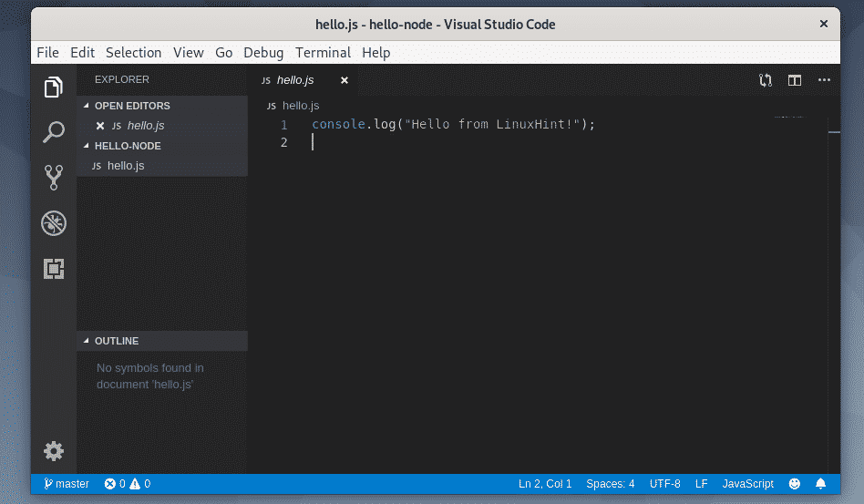Click the Open Changes compare icon
Image resolution: width=864 pixels, height=504 pixels.
[x=766, y=80]
